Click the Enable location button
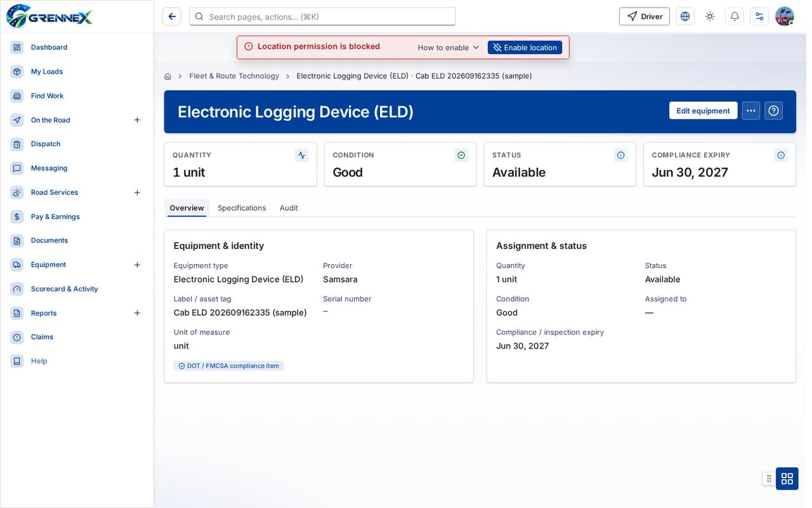 [x=525, y=48]
